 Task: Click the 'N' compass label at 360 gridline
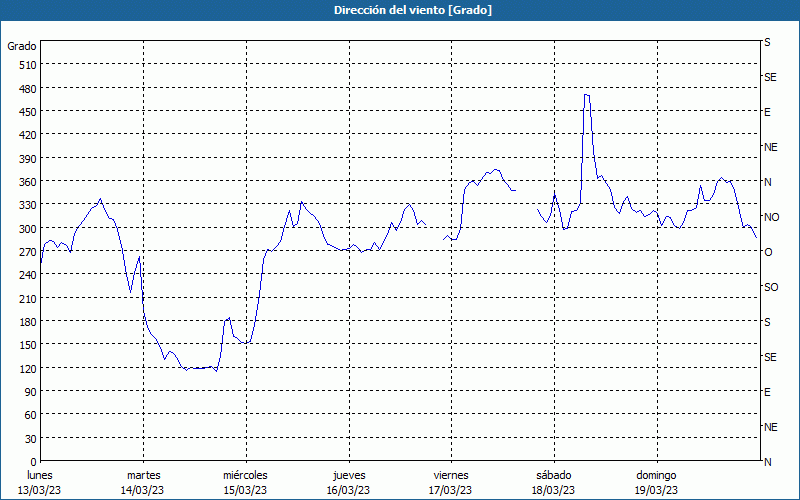[768, 182]
